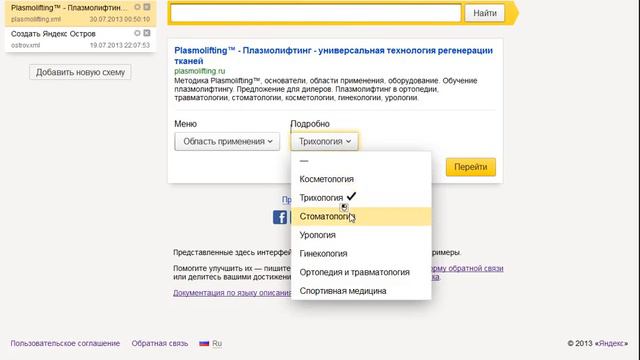Image resolution: width=640 pixels, height=360 pixels.
Task: Click the 30.07.2013 00:50:10 timestamp
Action: click(120, 19)
